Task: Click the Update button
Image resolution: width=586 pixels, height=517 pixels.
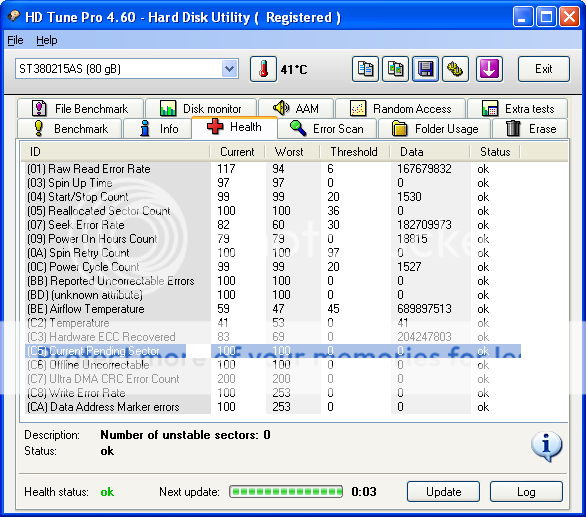Action: [x=443, y=492]
